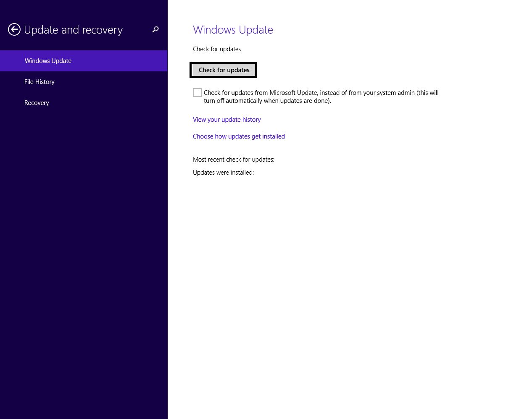
Task: Click the Update and recovery title
Action: point(74,30)
